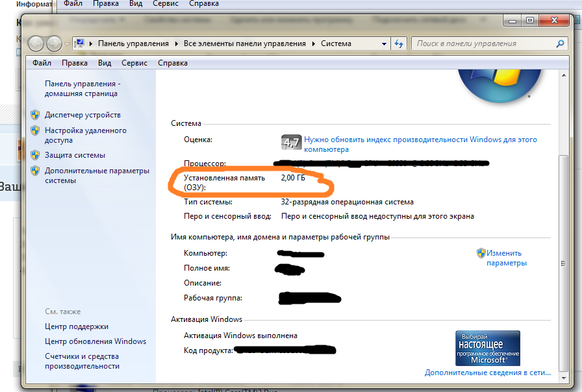Click shield icon beside Дополнительные параметры системы
The image size is (582, 392).
35,171
